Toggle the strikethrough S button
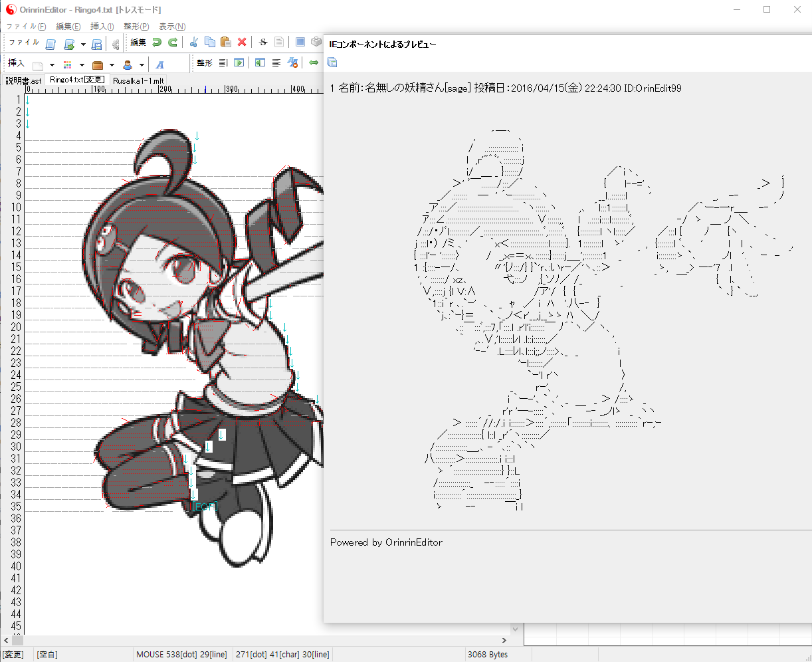 point(263,43)
